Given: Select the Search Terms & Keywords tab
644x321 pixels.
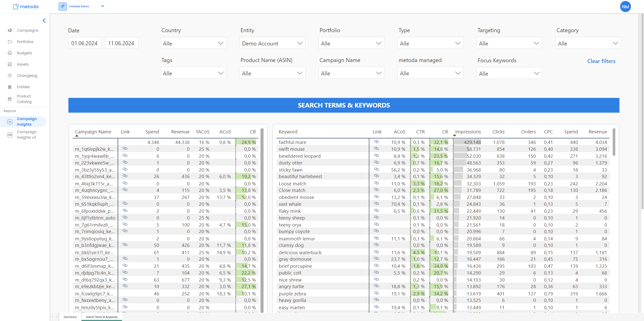Looking at the screenshot, I should 102,317.
